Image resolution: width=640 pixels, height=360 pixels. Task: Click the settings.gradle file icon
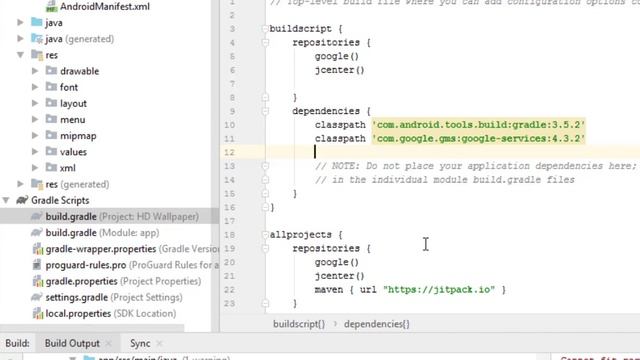pos(37,297)
